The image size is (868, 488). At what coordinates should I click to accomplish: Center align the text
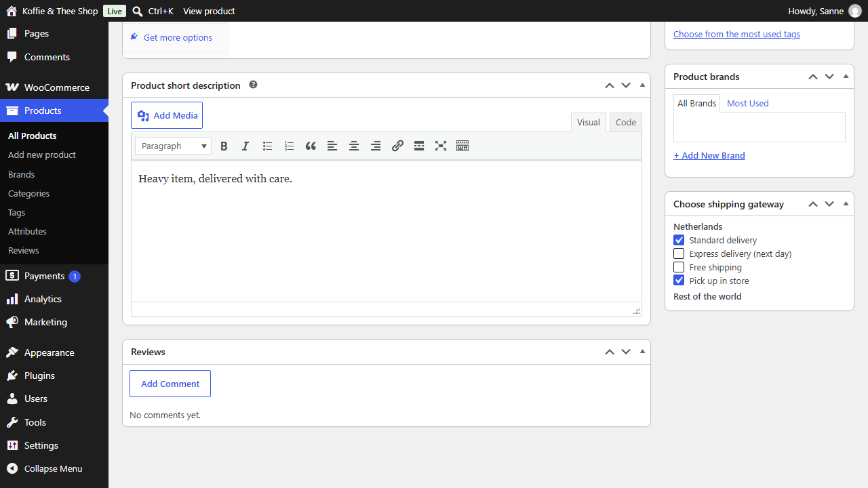[x=354, y=146]
